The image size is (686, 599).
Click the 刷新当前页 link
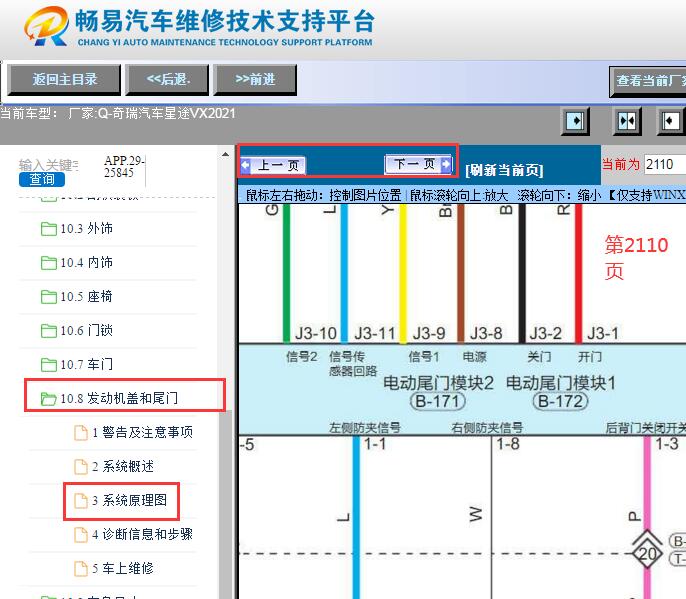[504, 170]
